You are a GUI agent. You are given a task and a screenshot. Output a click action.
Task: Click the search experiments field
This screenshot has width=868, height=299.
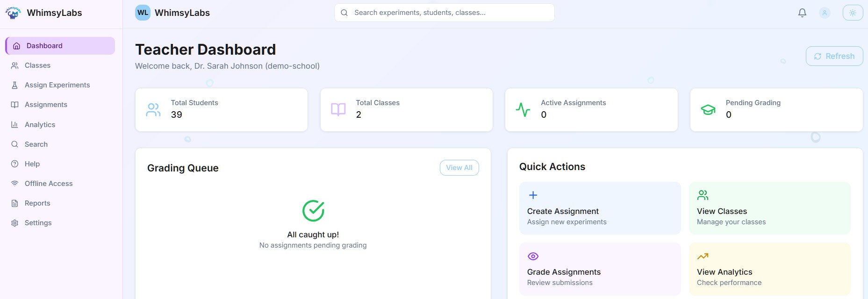pos(444,13)
